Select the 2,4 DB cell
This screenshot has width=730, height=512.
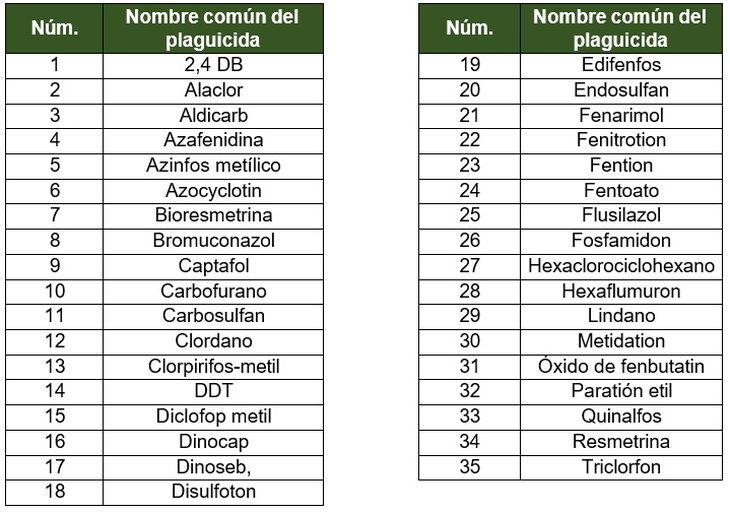pos(213,65)
